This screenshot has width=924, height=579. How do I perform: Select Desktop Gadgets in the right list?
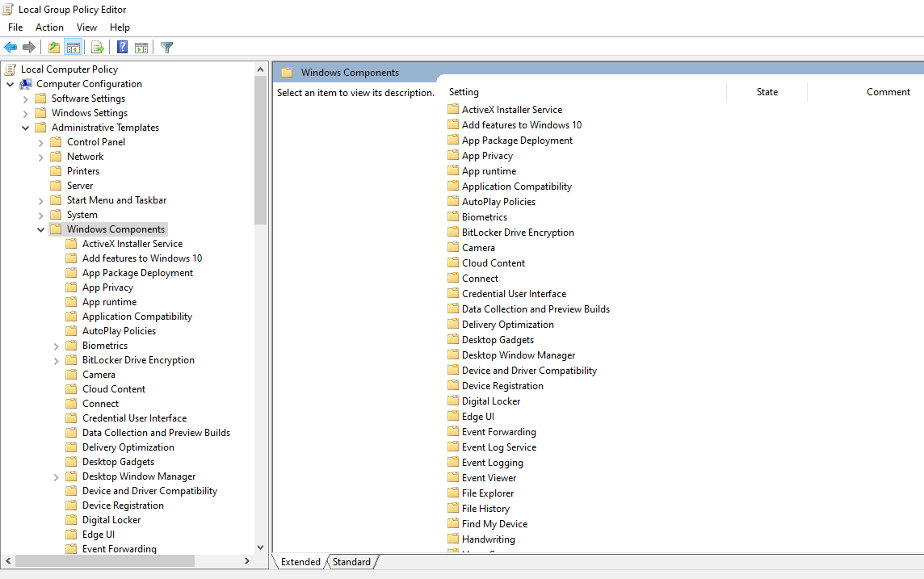498,340
